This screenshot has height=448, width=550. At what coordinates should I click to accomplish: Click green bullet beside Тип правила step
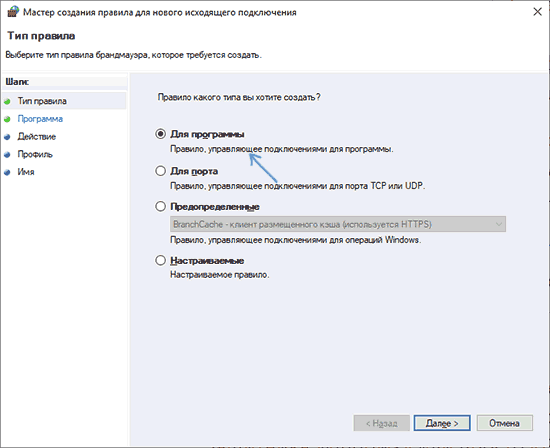7,102
